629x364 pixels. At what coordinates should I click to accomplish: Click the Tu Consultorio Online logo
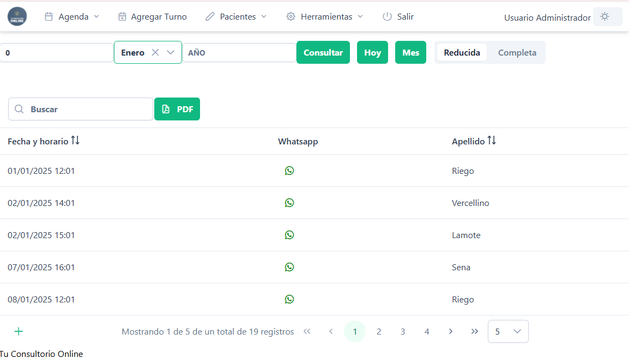17,16
